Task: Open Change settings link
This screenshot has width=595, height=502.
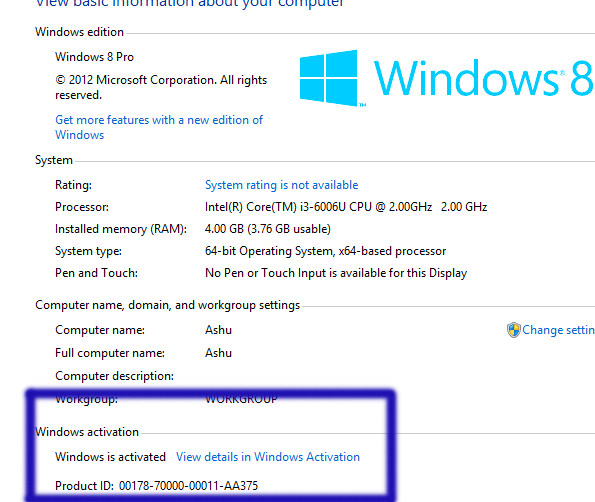Action: pyautogui.click(x=558, y=330)
